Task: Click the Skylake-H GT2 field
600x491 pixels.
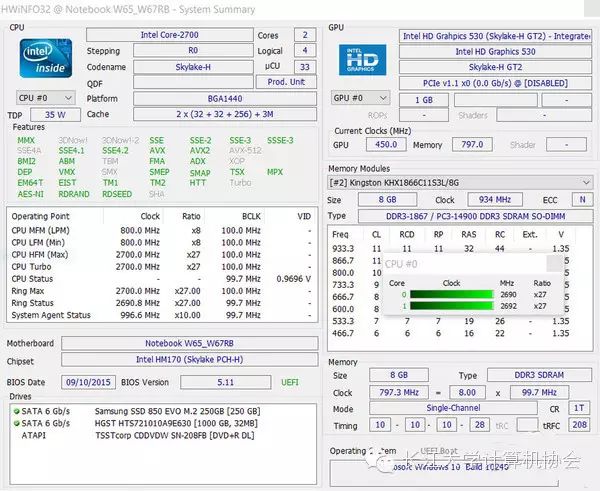Action: point(495,67)
